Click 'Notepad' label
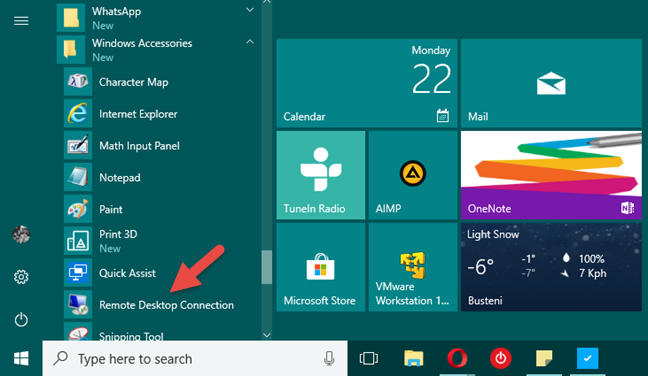 120,178
